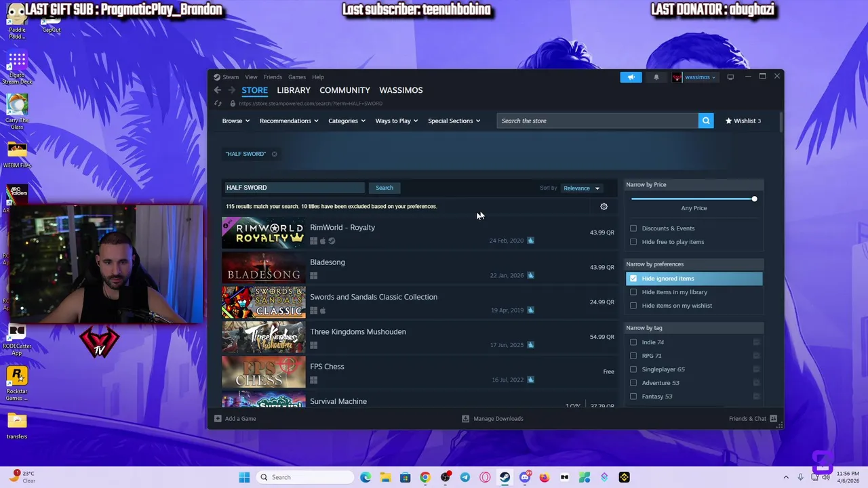Click Three Kingdoms Mushouden thumbnail
The image size is (868, 488).
tap(264, 337)
